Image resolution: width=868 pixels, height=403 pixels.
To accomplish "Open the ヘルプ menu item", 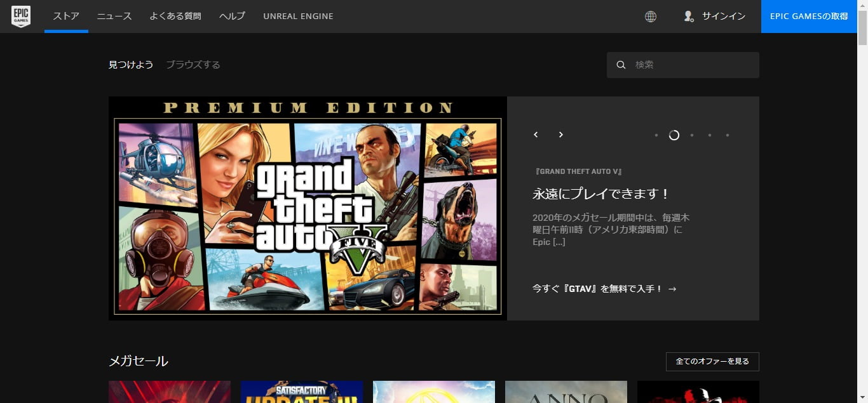I will 232,17.
